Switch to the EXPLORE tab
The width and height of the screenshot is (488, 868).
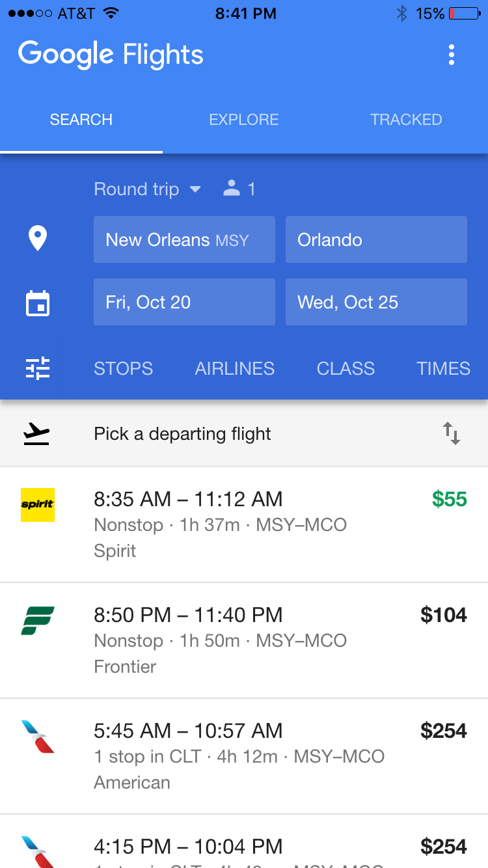point(244,120)
